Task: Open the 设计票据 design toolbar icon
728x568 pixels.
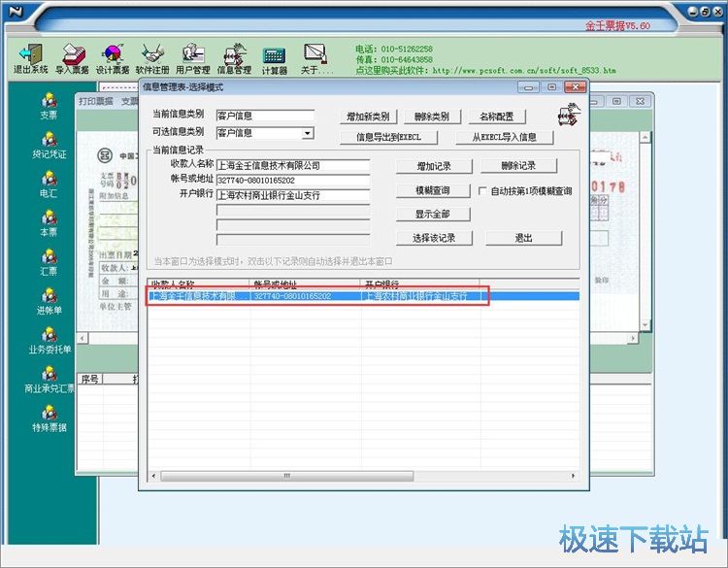Action: [113, 59]
